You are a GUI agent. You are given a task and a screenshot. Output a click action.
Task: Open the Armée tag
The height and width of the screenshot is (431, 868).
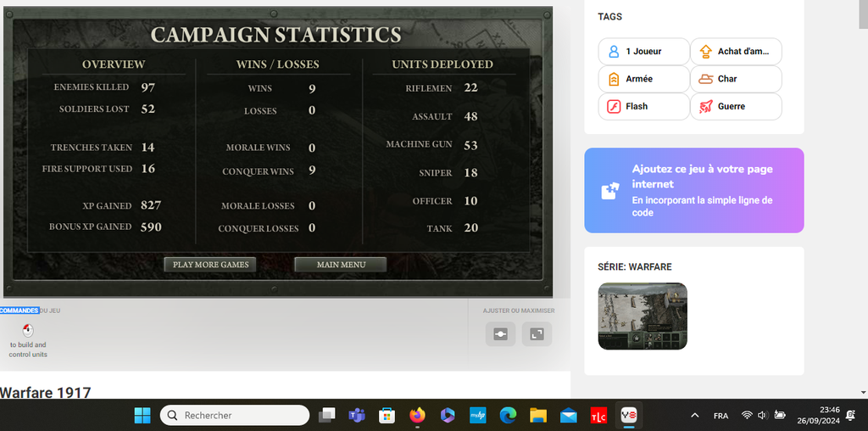(643, 79)
